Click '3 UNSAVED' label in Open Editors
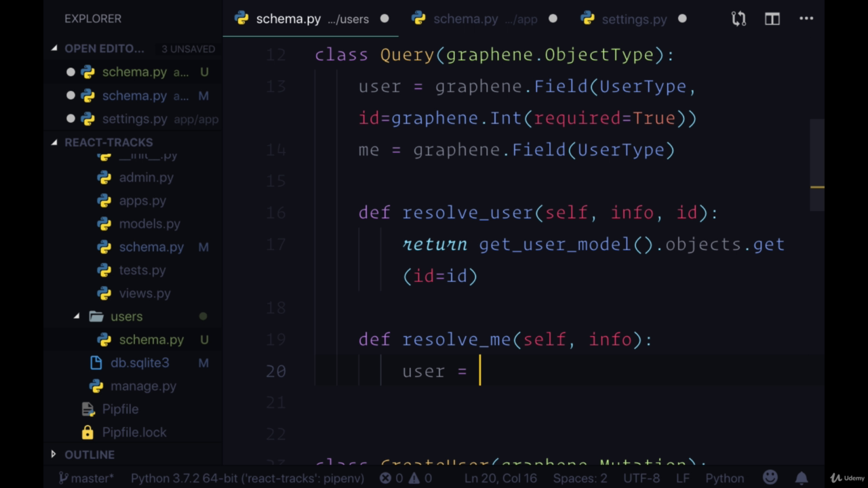This screenshot has height=488, width=868. pos(188,49)
